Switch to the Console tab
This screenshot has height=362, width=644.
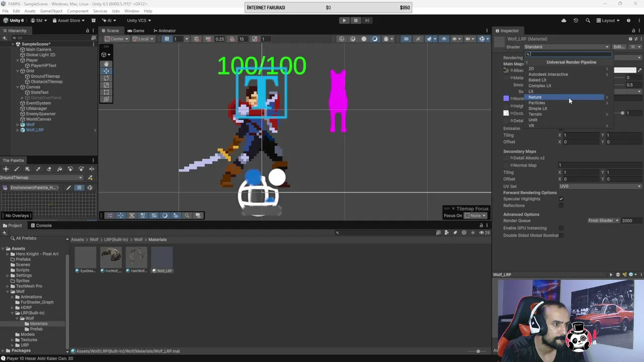pos(41,226)
